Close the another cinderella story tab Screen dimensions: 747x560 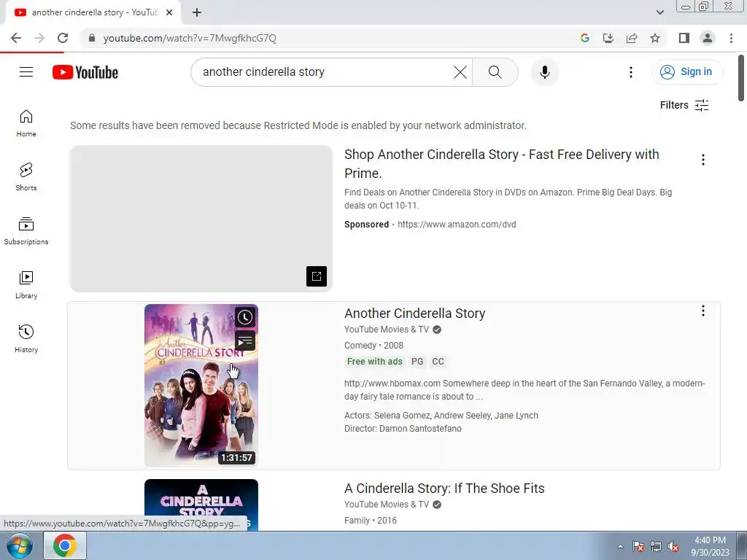coord(169,12)
